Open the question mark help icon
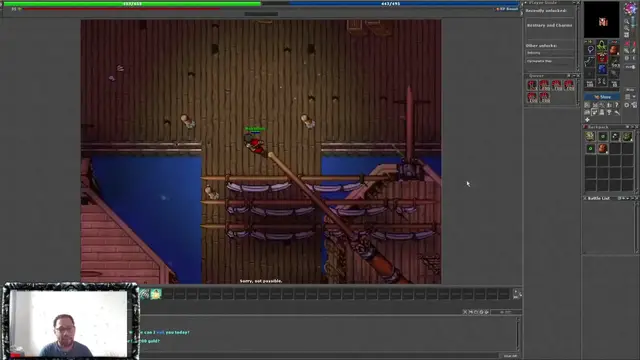The image size is (640, 360). pos(616,105)
